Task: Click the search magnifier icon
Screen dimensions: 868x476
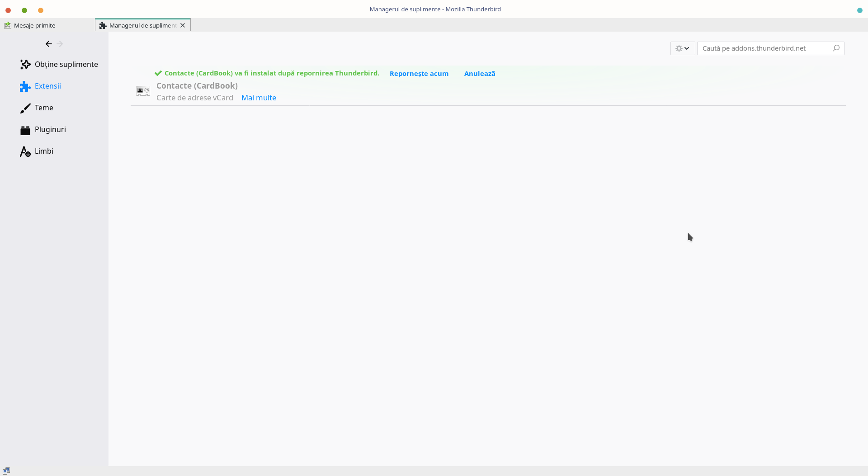Action: pyautogui.click(x=836, y=48)
